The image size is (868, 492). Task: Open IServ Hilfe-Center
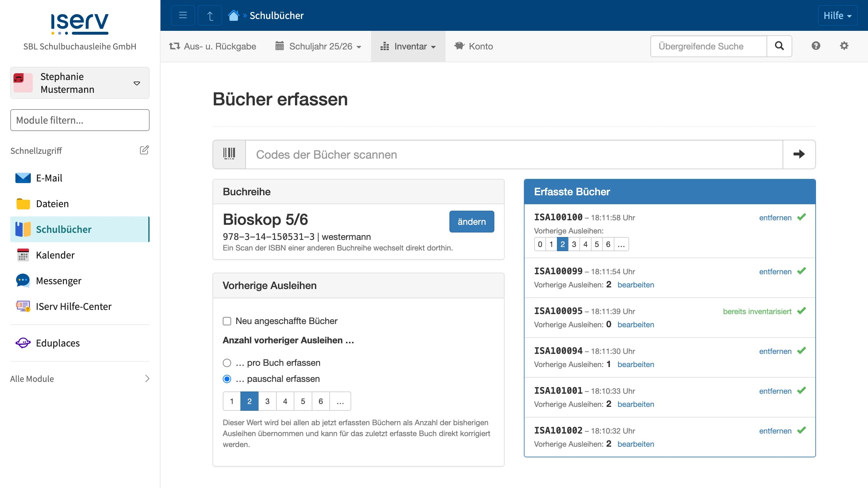coord(80,306)
